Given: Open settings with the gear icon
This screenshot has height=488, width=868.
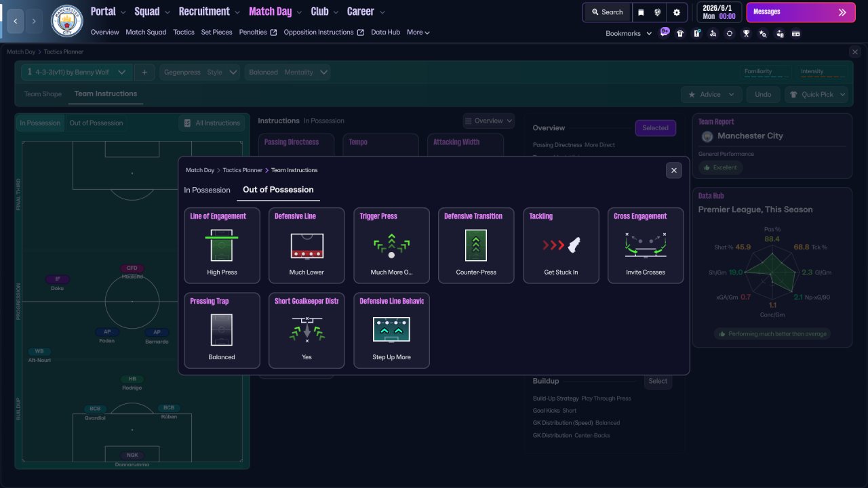Looking at the screenshot, I should tap(677, 12).
